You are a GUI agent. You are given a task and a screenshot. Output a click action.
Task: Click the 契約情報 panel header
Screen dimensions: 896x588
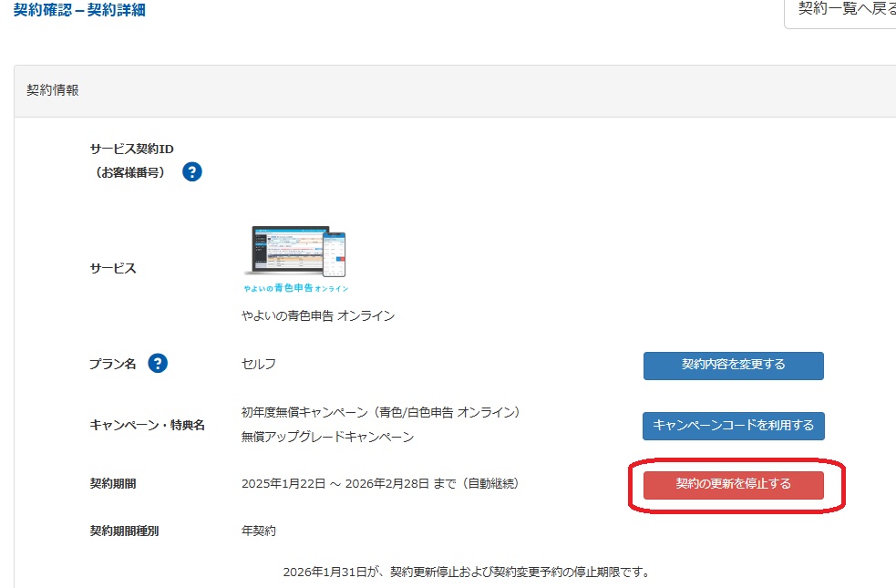[53, 90]
